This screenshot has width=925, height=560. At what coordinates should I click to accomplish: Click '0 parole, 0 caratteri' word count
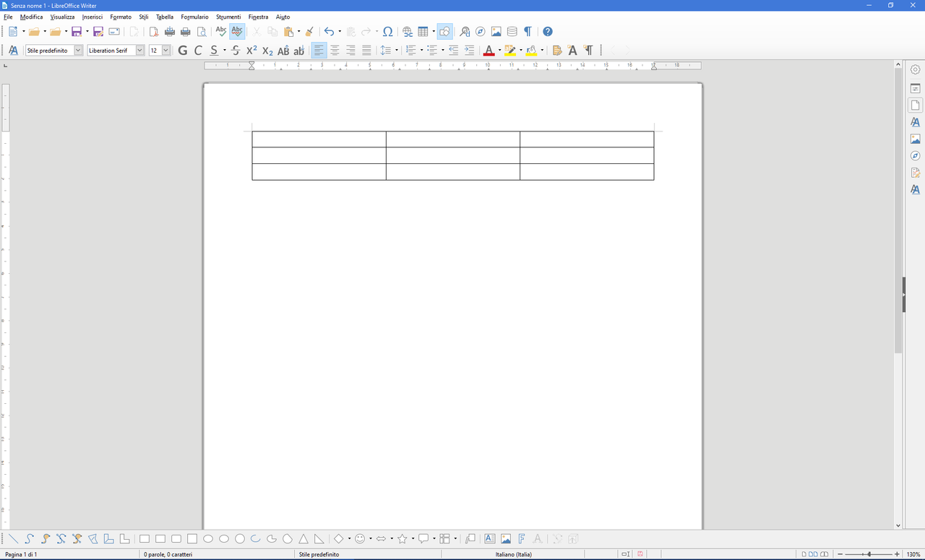pyautogui.click(x=168, y=554)
